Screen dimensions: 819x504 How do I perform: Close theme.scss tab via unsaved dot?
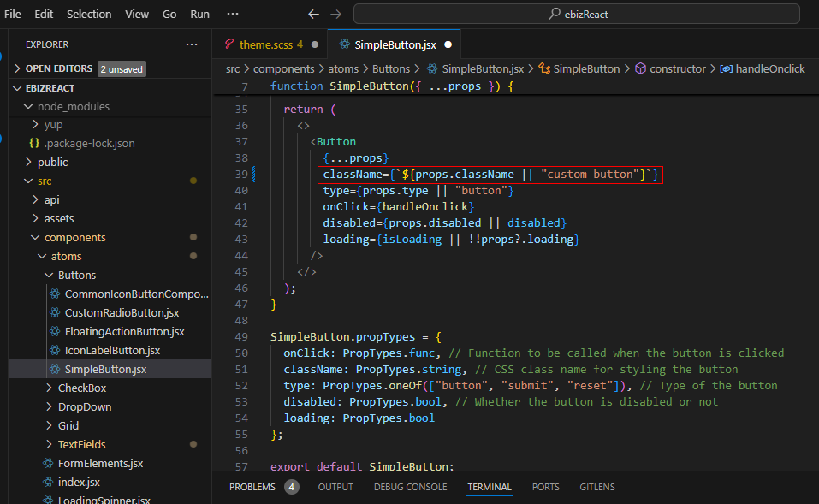(315, 44)
